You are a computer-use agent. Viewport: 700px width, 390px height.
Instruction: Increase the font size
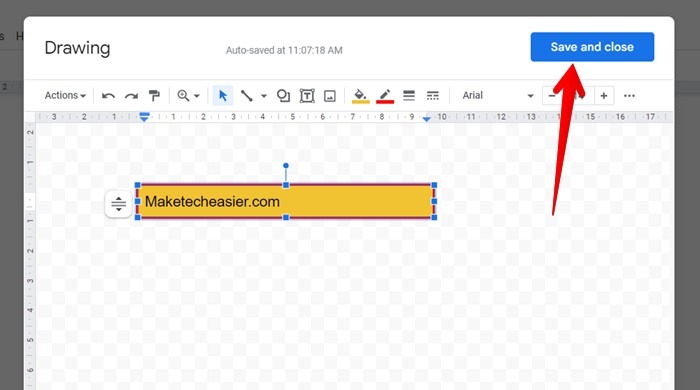(x=604, y=95)
